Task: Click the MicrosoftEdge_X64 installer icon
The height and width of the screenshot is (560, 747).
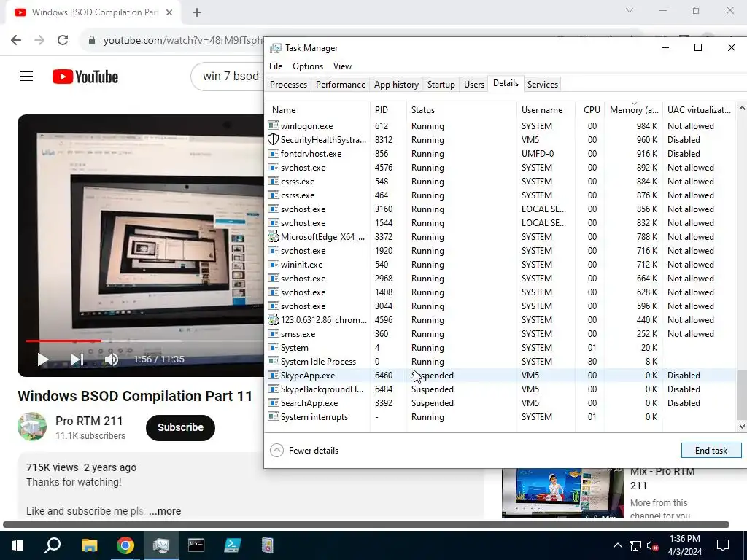Action: (x=273, y=237)
